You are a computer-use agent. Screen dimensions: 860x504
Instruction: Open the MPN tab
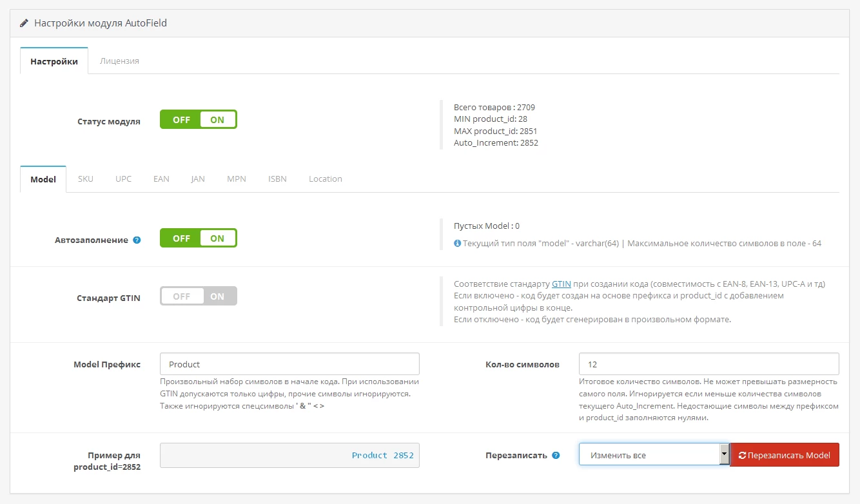click(237, 179)
